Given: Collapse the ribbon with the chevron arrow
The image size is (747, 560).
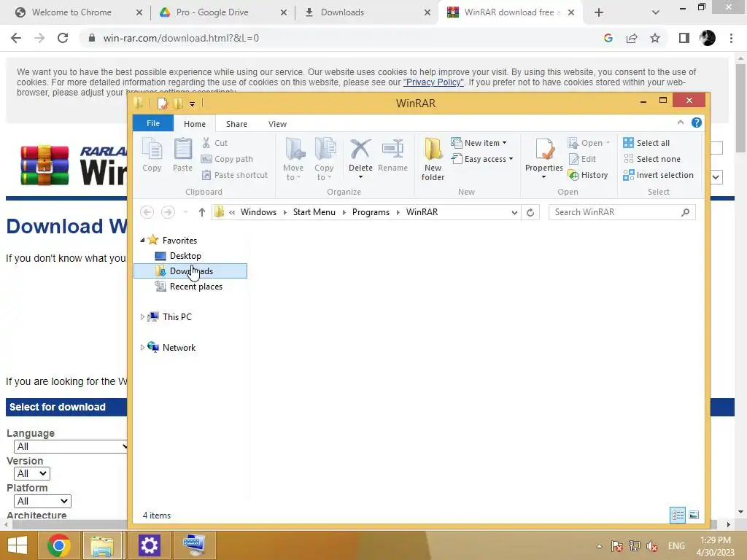Looking at the screenshot, I should (x=681, y=122).
